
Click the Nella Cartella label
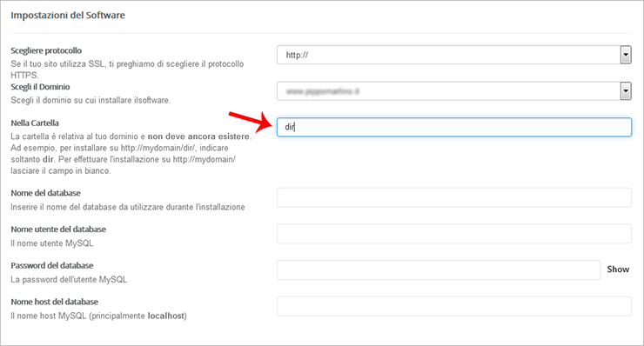pyautogui.click(x=35, y=123)
